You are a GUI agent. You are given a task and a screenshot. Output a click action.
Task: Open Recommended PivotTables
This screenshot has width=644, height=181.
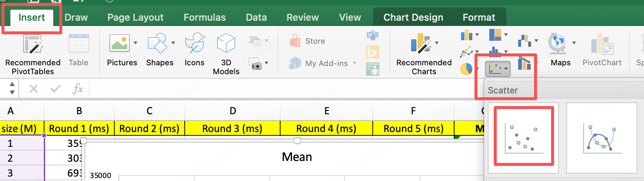[33, 54]
